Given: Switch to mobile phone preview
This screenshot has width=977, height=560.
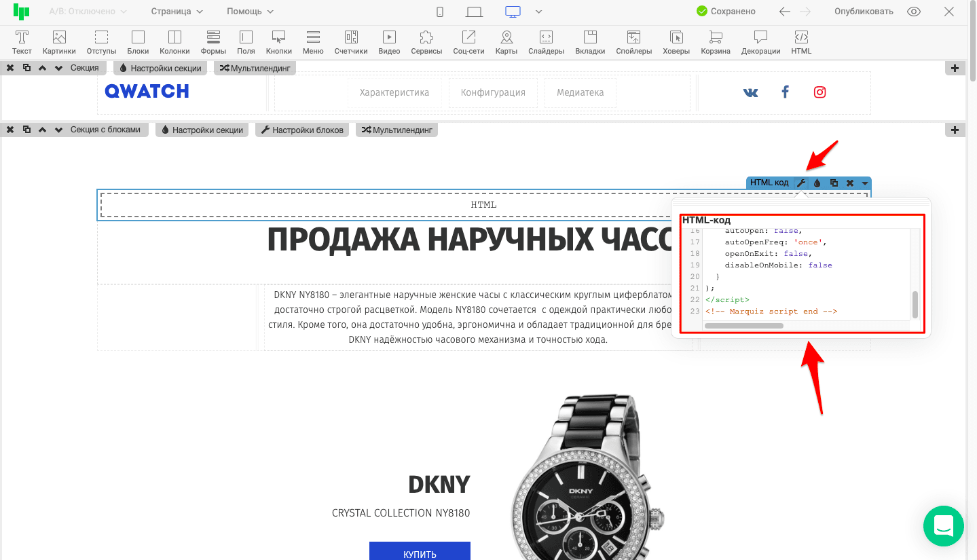Looking at the screenshot, I should pyautogui.click(x=440, y=12).
